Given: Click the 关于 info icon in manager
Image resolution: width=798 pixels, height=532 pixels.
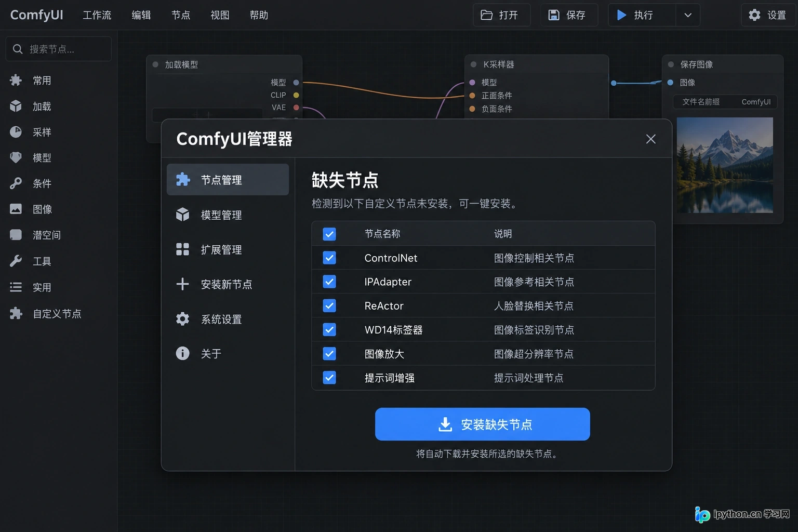Looking at the screenshot, I should pos(182,353).
